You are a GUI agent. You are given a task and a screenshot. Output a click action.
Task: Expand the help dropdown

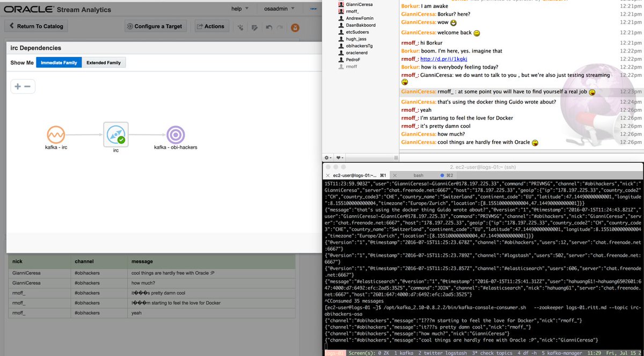click(x=240, y=9)
